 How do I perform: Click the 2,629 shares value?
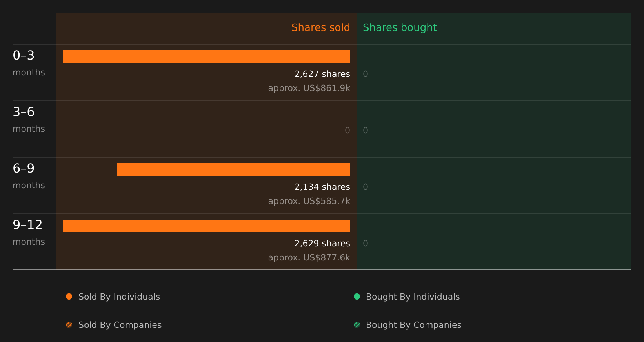point(322,243)
